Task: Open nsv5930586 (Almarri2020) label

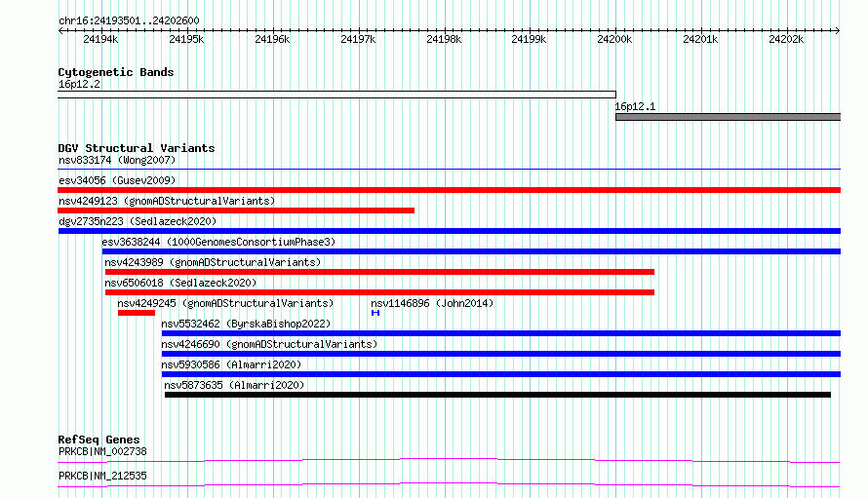Action: pos(231,364)
